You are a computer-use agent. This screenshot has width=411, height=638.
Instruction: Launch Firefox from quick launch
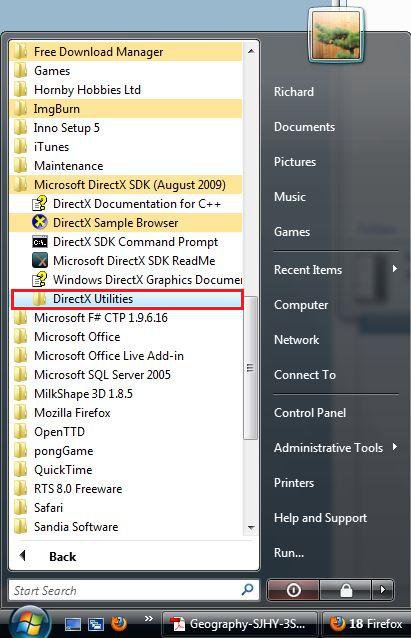[x=119, y=623]
